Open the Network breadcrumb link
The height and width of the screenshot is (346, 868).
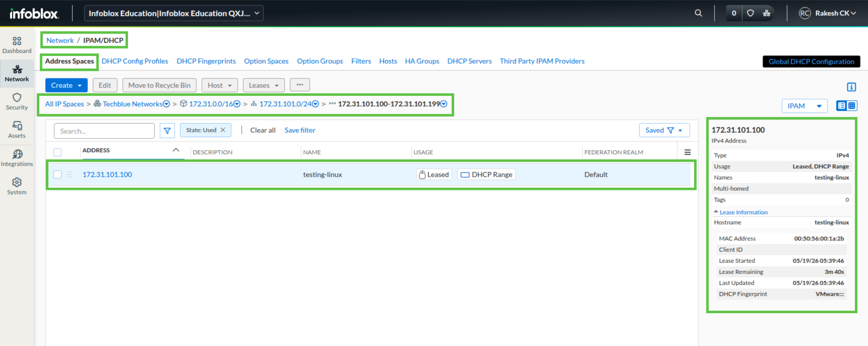[60, 40]
